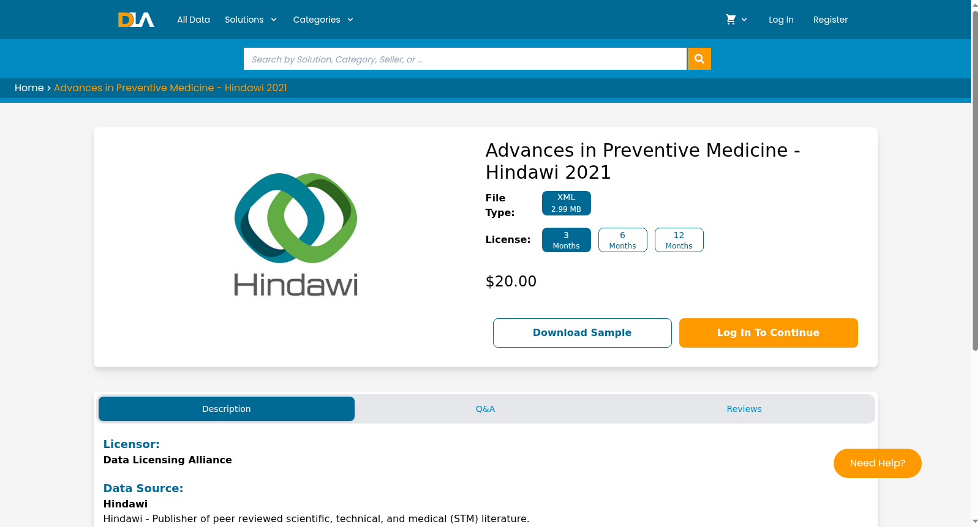The width and height of the screenshot is (980, 527).
Task: Click the $20.00 price text
Action: [x=511, y=282]
